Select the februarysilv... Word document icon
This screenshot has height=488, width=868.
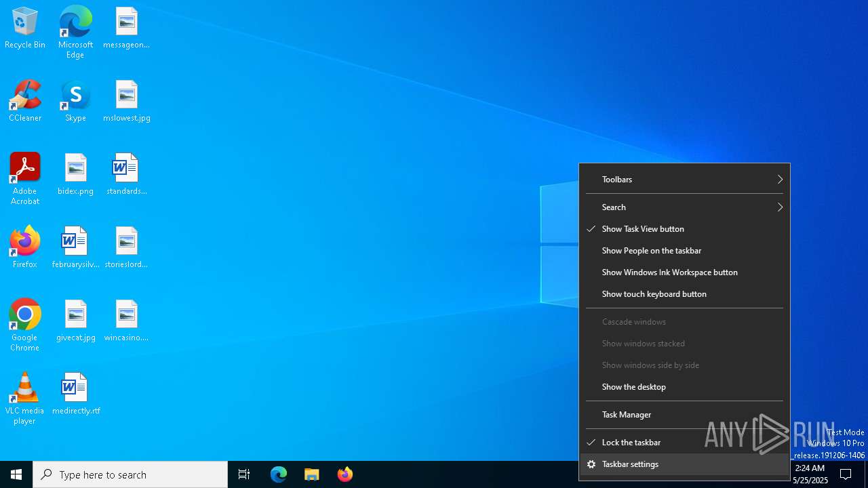pos(75,247)
